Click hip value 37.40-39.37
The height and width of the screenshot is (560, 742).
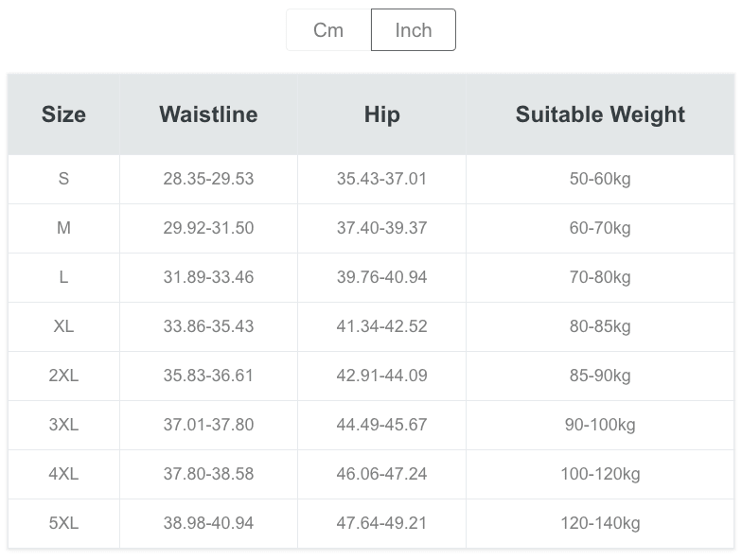381,228
